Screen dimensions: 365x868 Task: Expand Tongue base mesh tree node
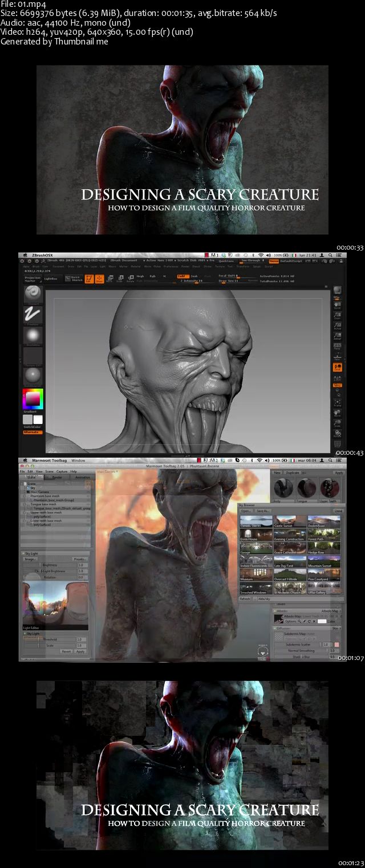point(25,504)
